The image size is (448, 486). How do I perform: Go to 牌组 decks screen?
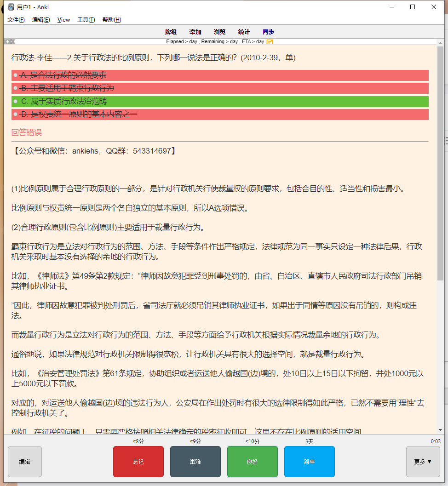(x=171, y=32)
